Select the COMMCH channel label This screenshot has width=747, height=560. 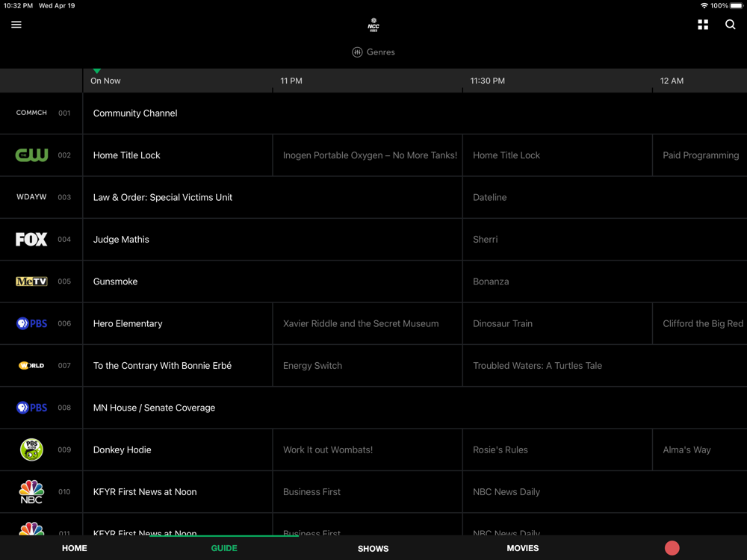[31, 113]
